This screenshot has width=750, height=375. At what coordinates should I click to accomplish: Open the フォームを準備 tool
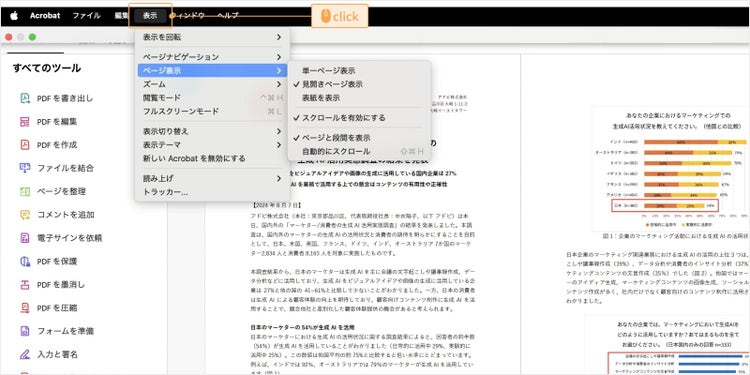(66, 331)
